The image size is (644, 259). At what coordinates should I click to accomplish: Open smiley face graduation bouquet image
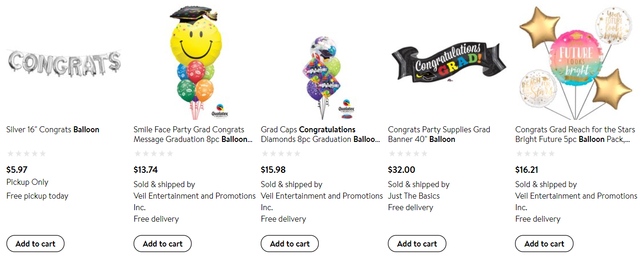[x=197, y=63]
